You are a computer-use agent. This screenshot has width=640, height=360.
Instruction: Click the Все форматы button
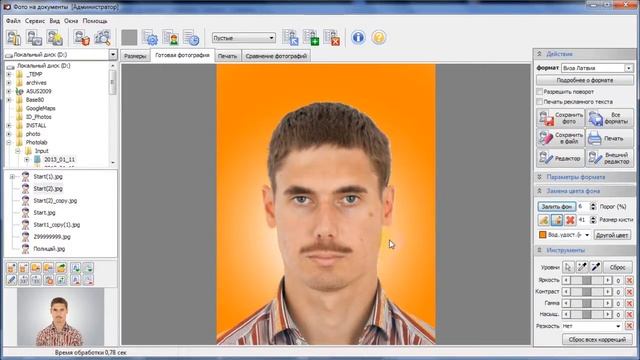(609, 118)
